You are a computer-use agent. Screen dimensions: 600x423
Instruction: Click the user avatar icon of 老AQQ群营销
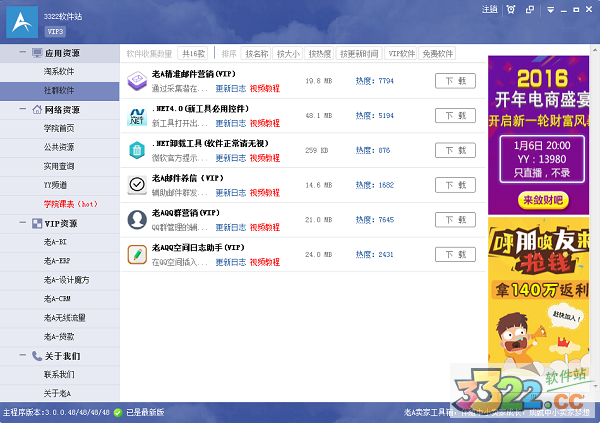tap(137, 220)
